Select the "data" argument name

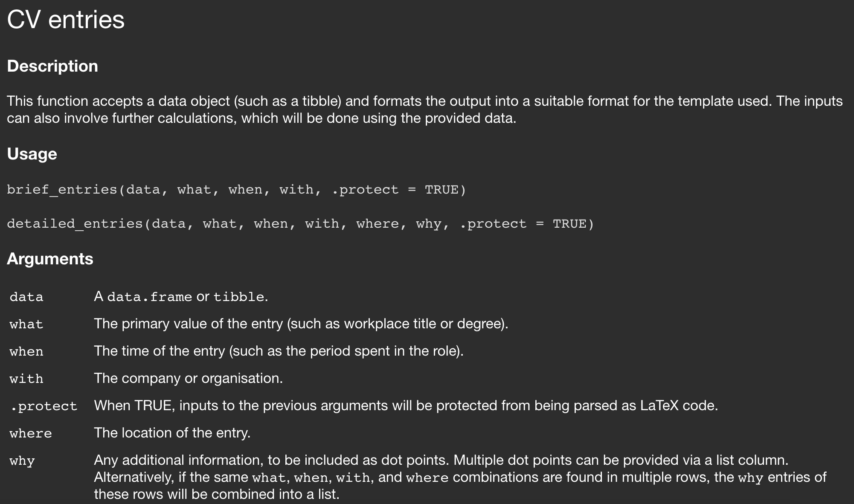(26, 297)
